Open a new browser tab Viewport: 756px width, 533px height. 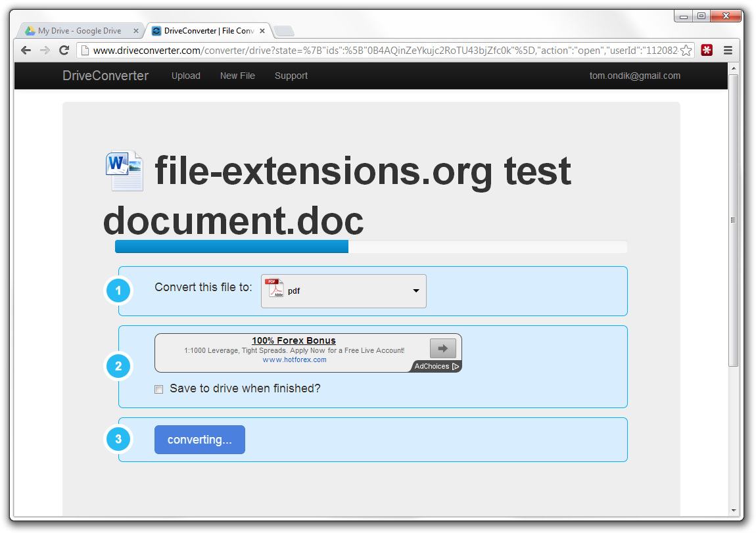(284, 32)
